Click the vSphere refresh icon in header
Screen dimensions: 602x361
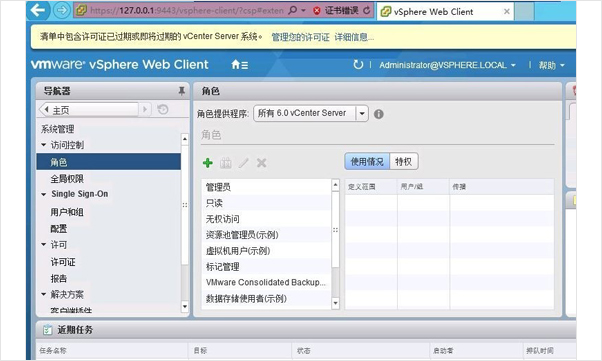(x=358, y=65)
